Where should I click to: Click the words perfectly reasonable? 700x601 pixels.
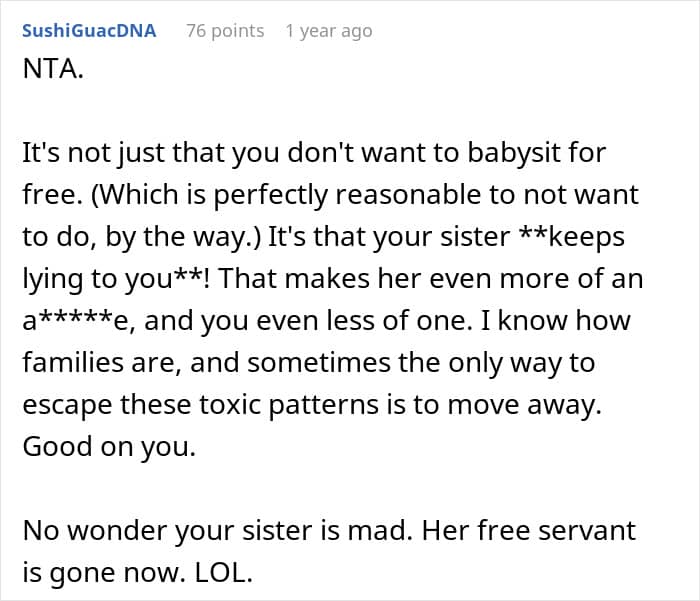click(347, 195)
